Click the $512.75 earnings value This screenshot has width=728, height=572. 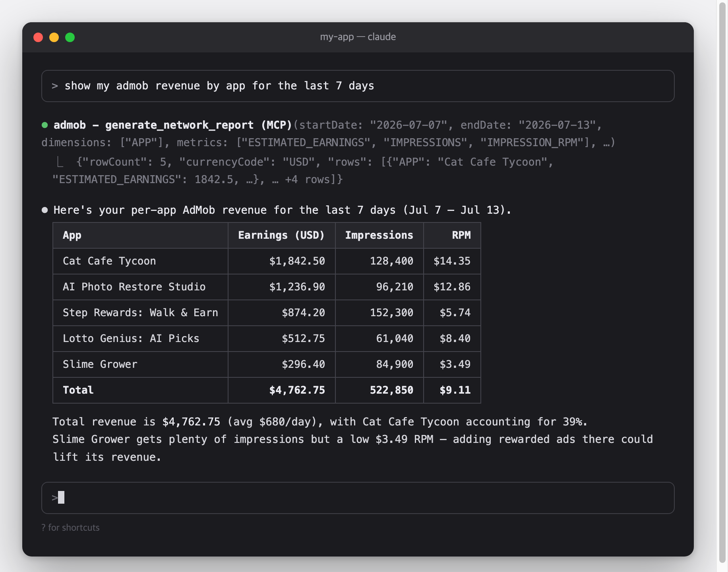tap(303, 338)
